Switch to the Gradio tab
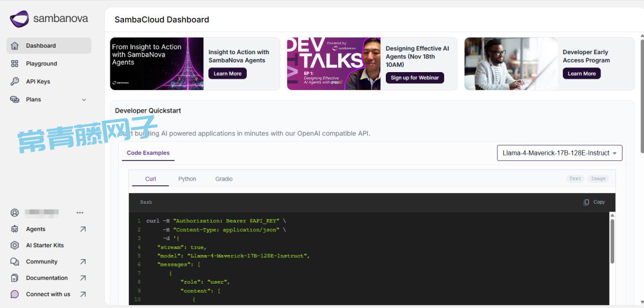This screenshot has height=308, width=644. click(224, 179)
